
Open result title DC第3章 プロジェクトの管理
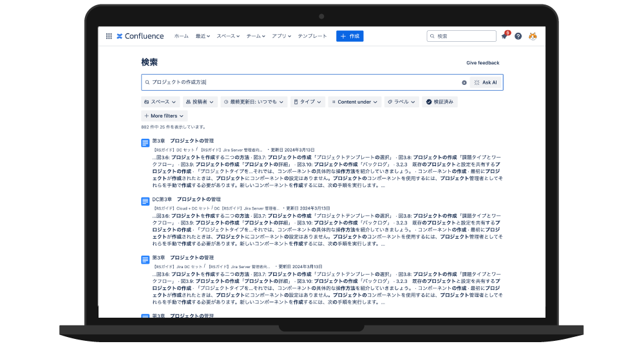[187, 199]
